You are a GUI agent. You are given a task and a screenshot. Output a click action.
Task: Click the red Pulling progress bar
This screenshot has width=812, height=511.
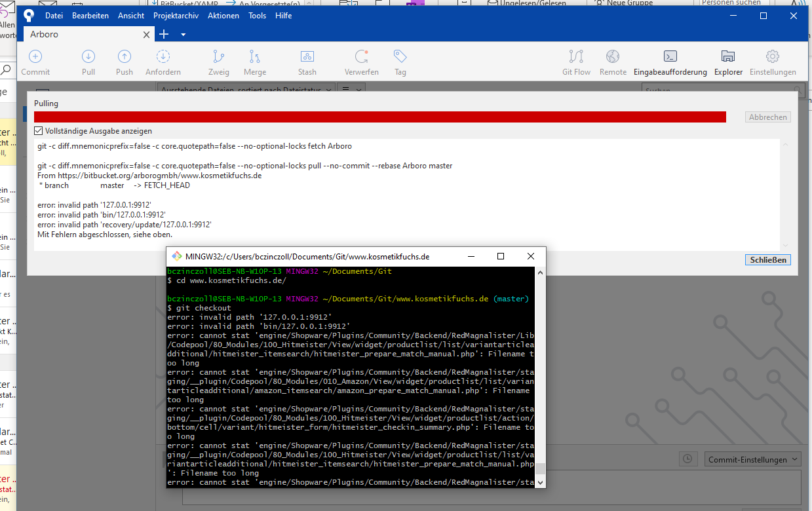click(x=380, y=117)
